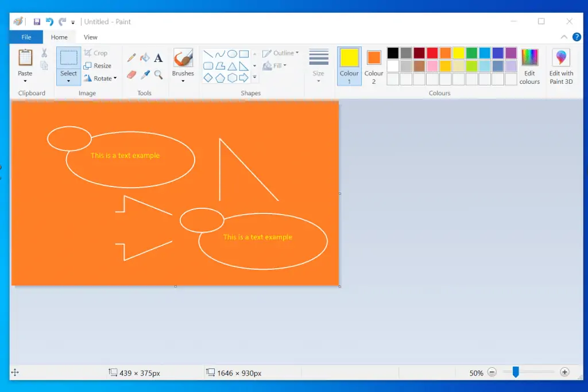Switch to the View tab

pos(91,37)
